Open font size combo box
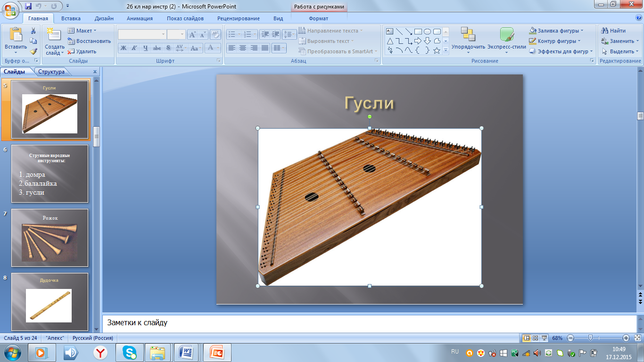This screenshot has height=362, width=644. pyautogui.click(x=176, y=34)
